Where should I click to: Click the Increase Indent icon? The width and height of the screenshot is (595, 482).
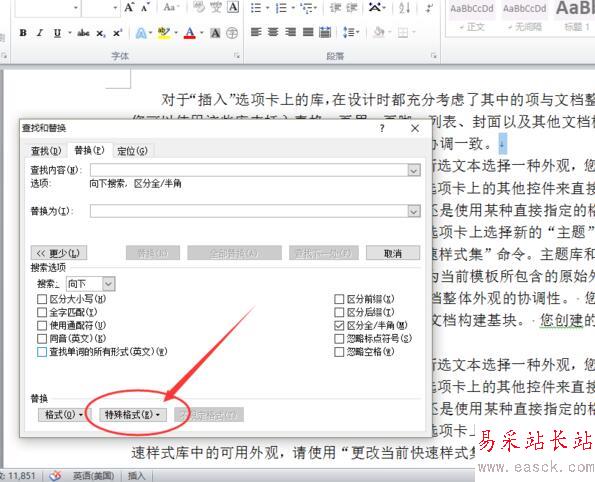352,8
